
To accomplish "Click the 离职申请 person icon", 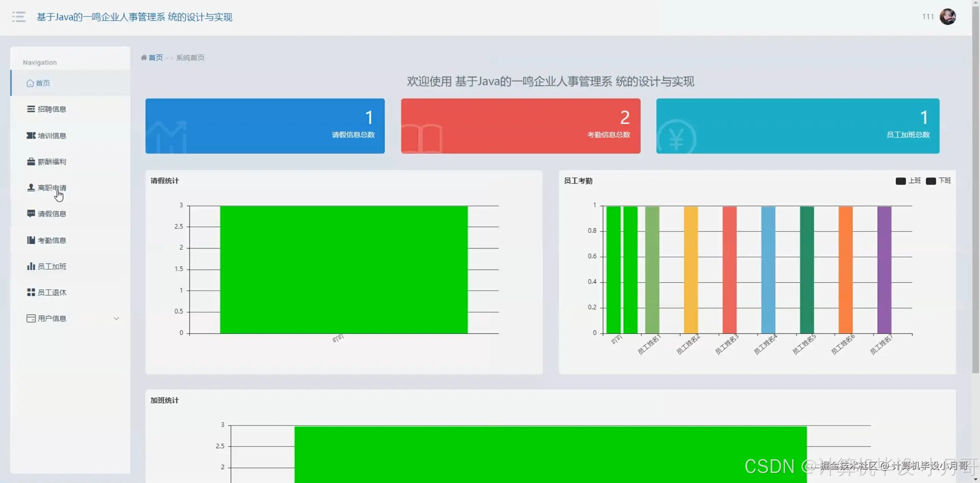I will (x=31, y=188).
